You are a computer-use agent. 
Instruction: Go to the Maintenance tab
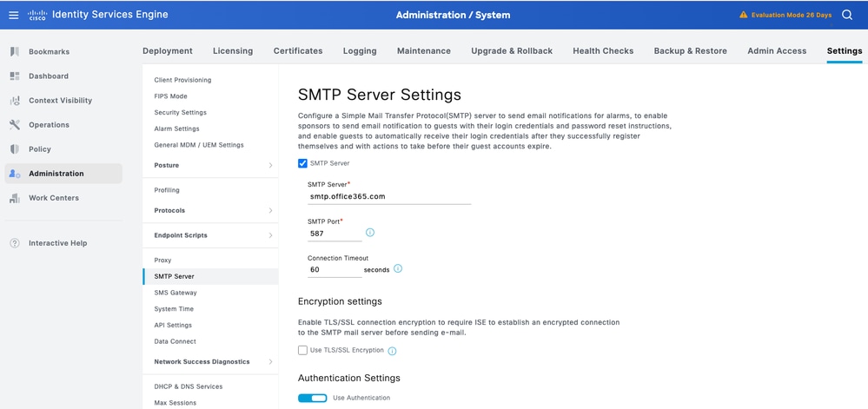[424, 51]
